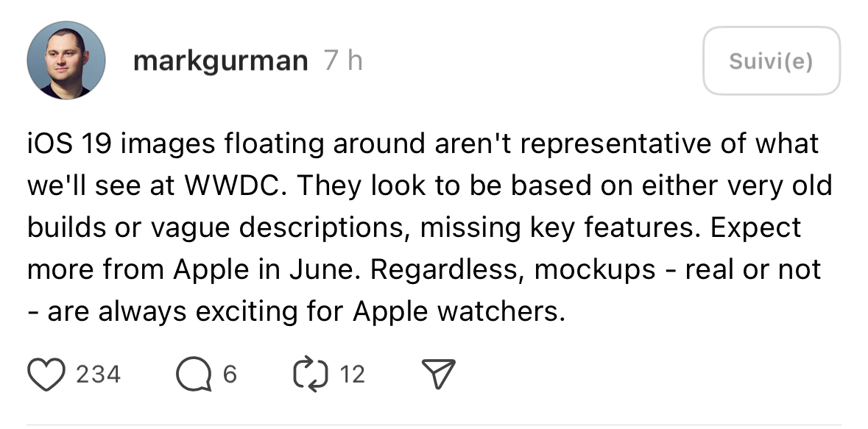This screenshot has width=868, height=429.
Task: View the 234 likes count link
Action: [x=98, y=374]
